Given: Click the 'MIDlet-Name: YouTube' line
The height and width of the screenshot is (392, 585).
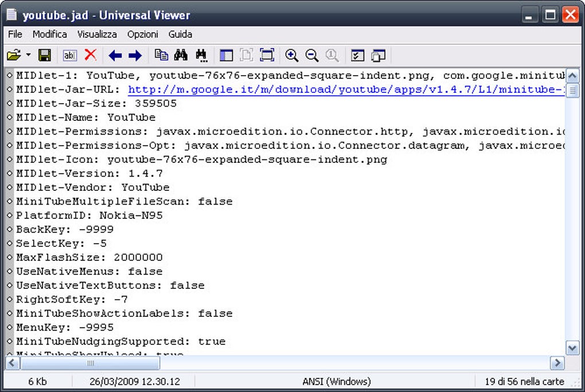Looking at the screenshot, I should [x=86, y=117].
